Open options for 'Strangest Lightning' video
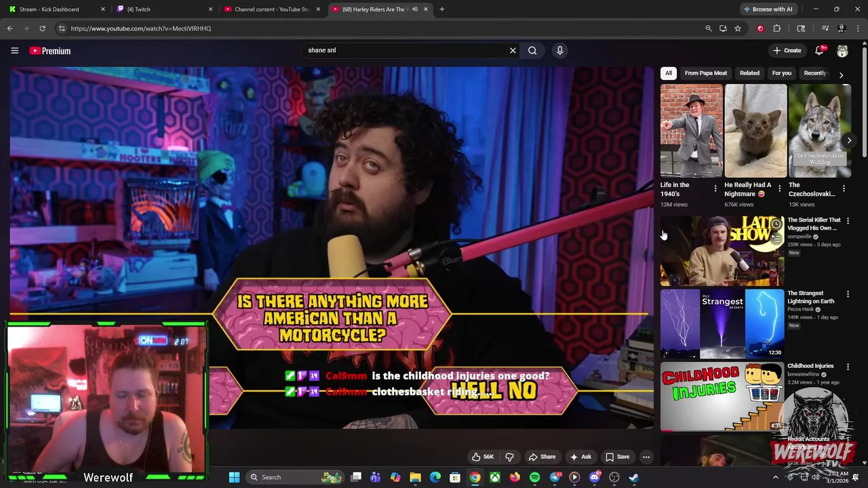 [848, 294]
